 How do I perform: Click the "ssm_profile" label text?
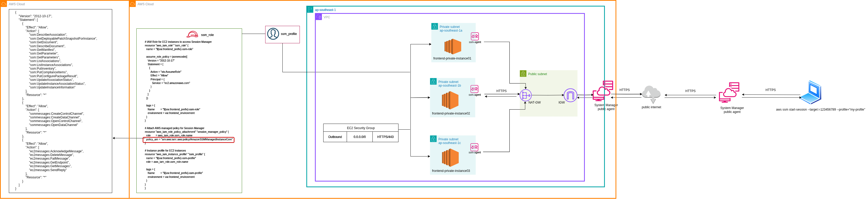pyautogui.click(x=289, y=34)
